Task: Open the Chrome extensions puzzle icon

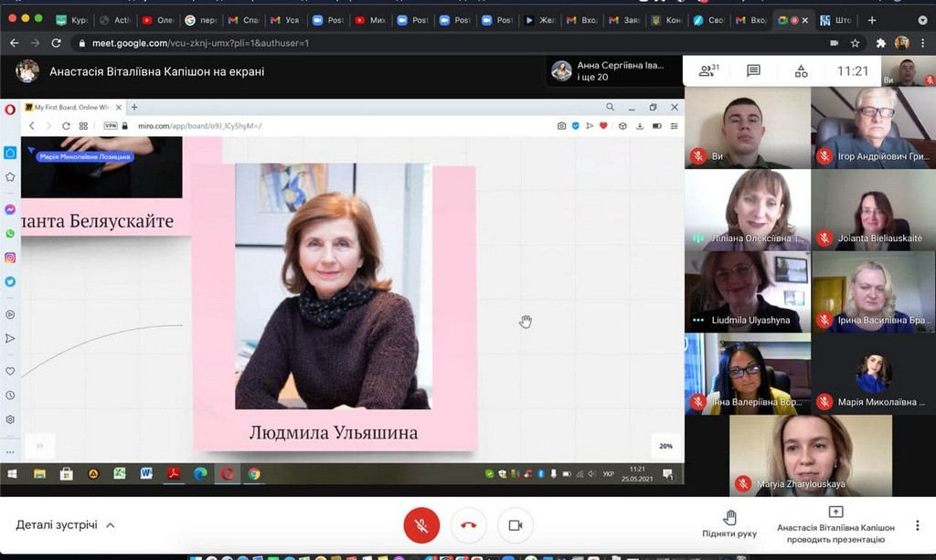Action: pos(880,43)
